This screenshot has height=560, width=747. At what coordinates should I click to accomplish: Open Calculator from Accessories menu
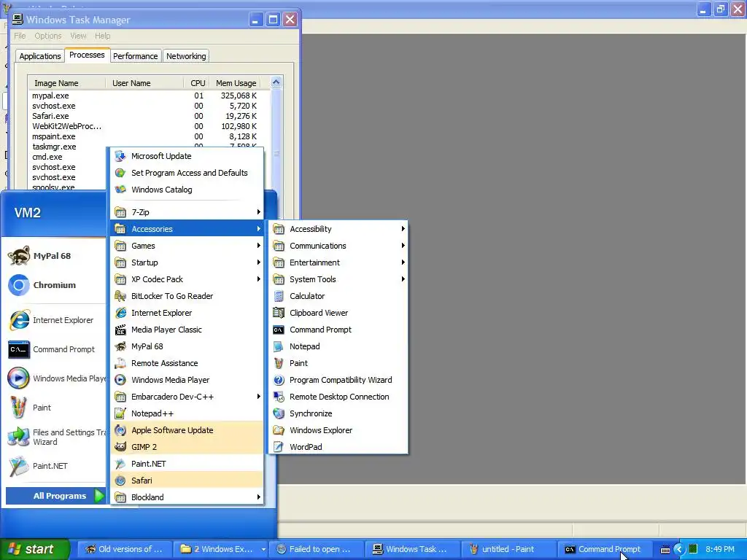point(338,296)
